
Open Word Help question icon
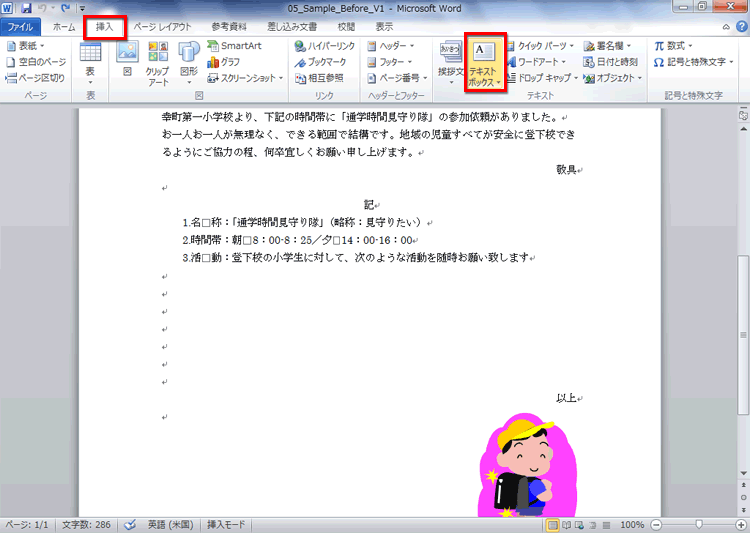click(x=742, y=27)
